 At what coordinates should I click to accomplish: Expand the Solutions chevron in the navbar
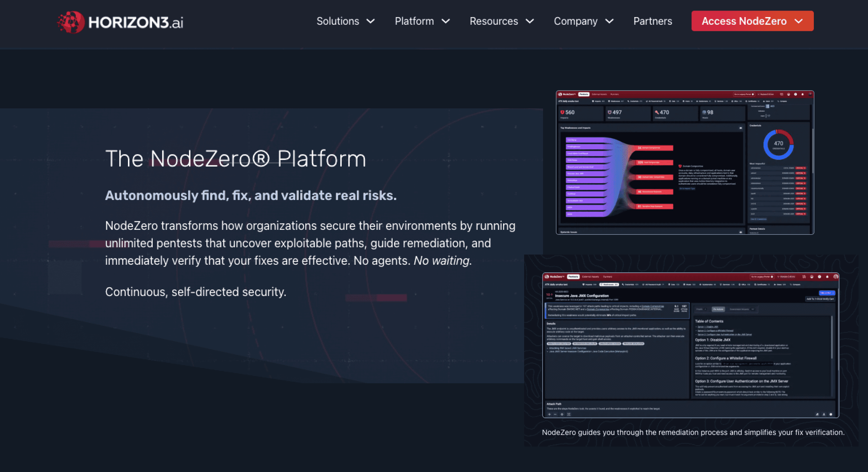pos(370,21)
